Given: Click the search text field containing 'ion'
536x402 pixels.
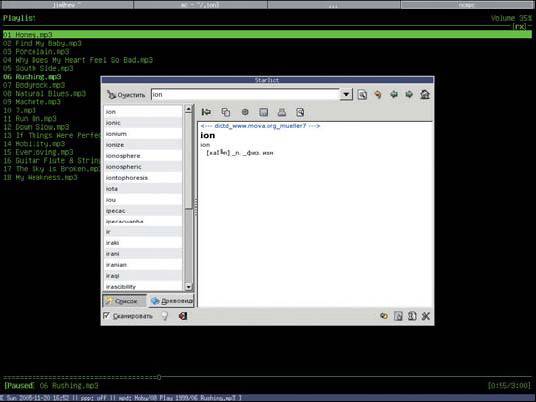Looking at the screenshot, I should [245, 94].
